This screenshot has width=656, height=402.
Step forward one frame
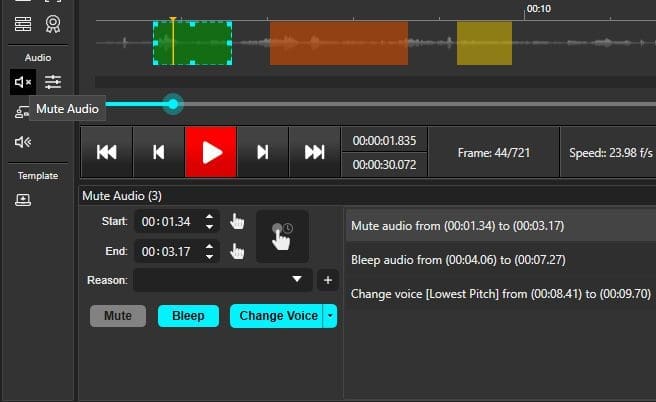[x=263, y=152]
